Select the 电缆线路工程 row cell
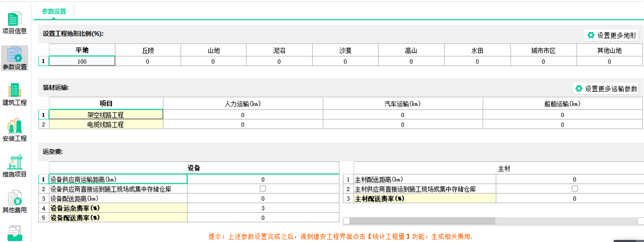The image size is (644, 242). click(106, 124)
